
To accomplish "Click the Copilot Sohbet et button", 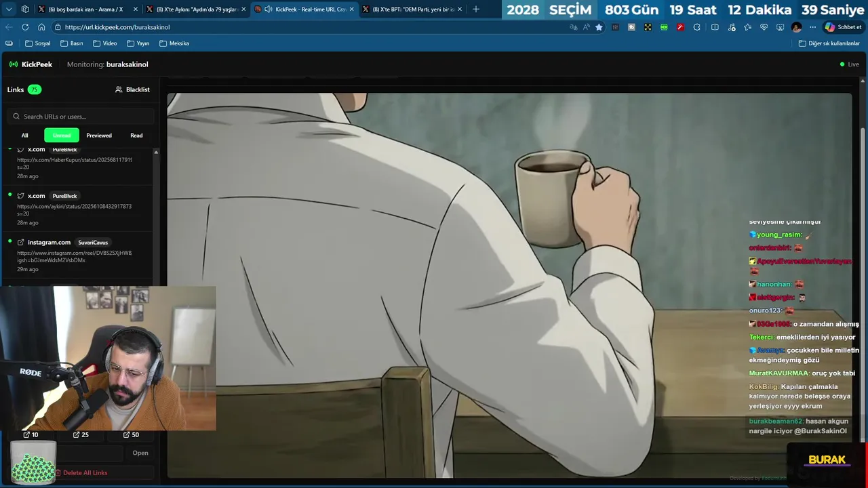I will [x=842, y=27].
